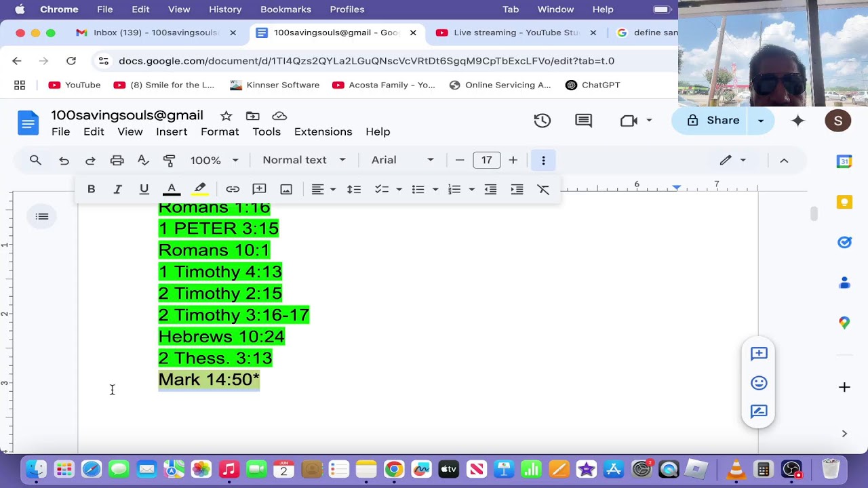
Task: Click font size field showing 17
Action: 486,160
